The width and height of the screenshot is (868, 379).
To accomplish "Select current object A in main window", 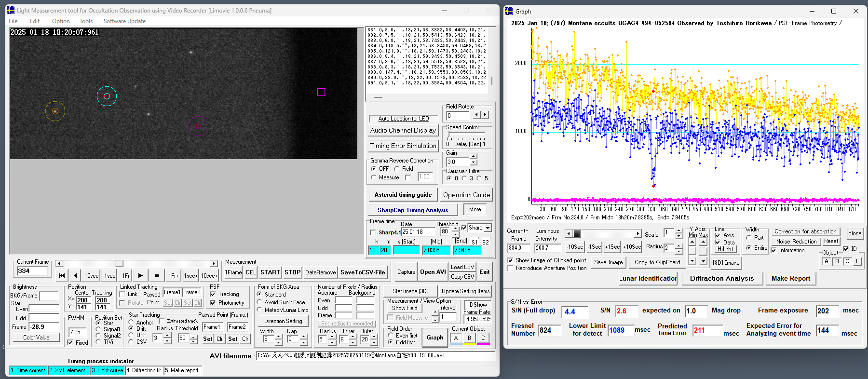I will pyautogui.click(x=456, y=338).
